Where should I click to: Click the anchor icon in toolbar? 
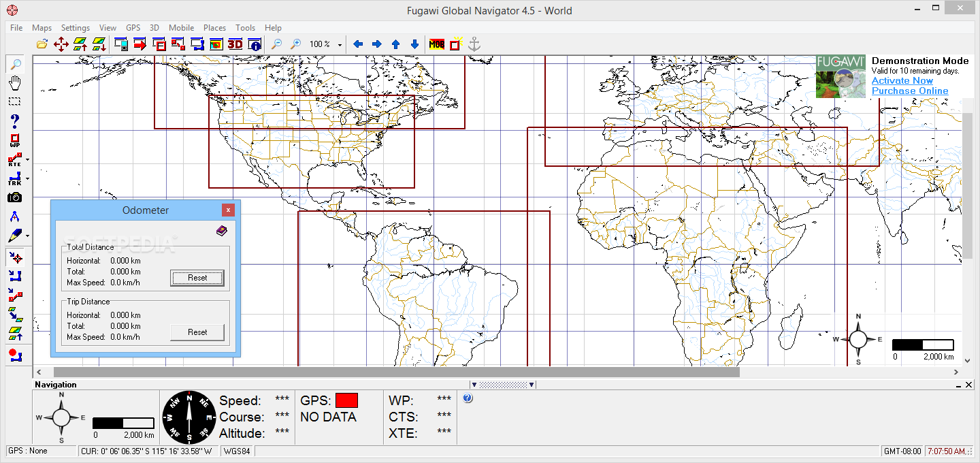click(x=474, y=44)
